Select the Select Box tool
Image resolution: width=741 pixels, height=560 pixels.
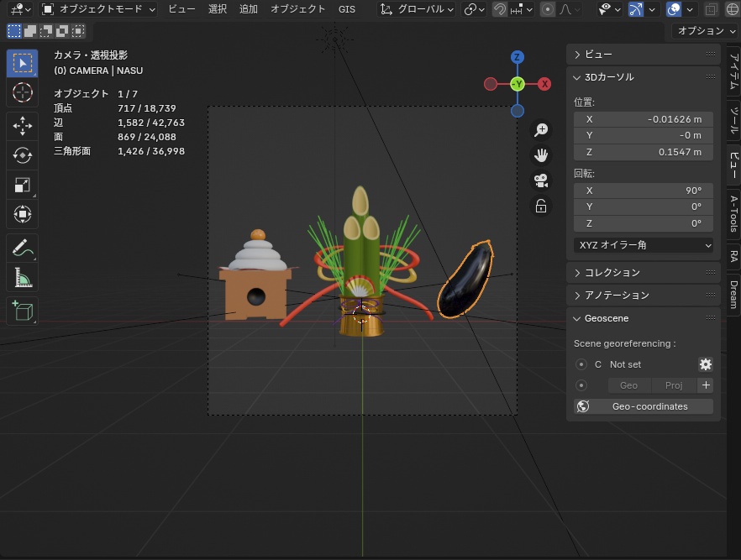[22, 63]
